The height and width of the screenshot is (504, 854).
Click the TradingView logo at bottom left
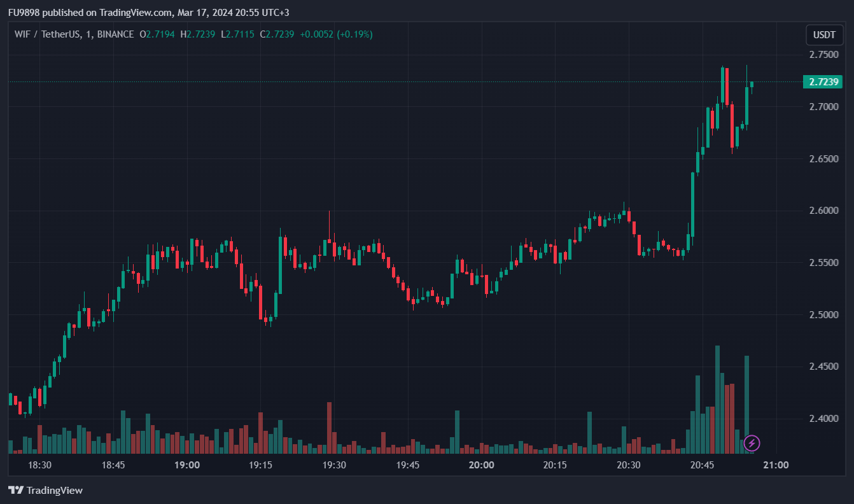pos(45,490)
